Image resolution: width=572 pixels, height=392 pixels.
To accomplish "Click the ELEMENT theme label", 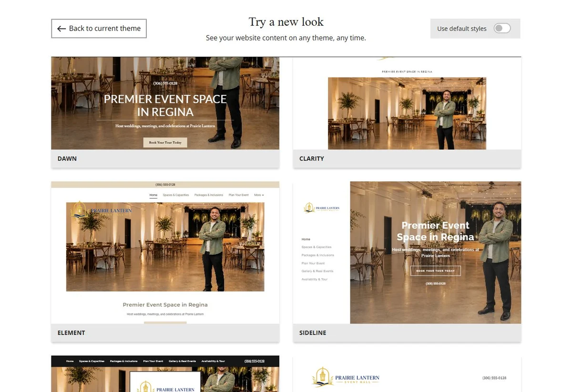I will (x=71, y=333).
